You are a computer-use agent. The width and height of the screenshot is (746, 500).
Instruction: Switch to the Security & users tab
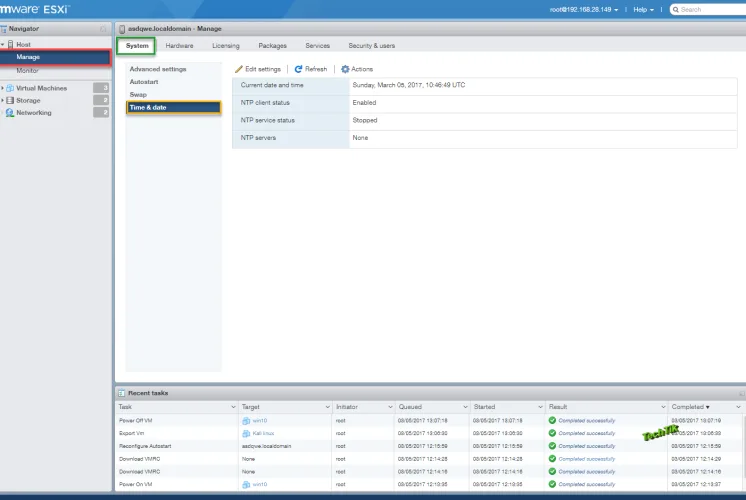point(372,46)
